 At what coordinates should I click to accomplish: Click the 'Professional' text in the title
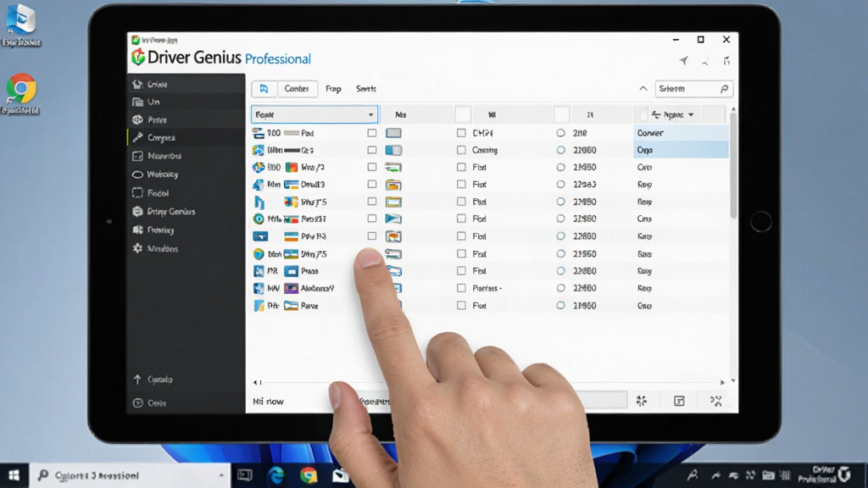click(x=277, y=58)
